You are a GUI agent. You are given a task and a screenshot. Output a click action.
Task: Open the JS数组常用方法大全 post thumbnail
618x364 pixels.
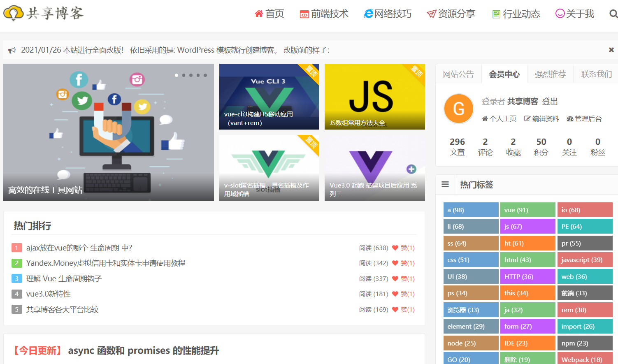click(x=375, y=97)
